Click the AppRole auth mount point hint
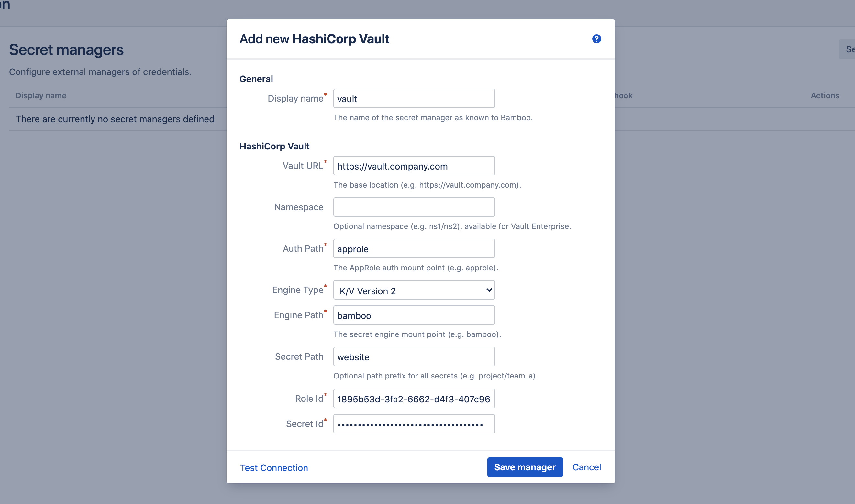The image size is (855, 504). (416, 268)
